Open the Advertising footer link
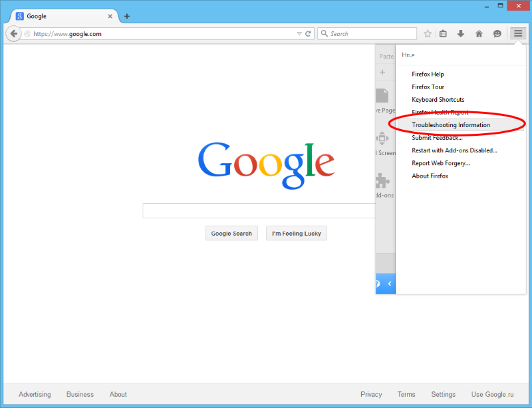Viewport: 532px width, 408px height. (35, 394)
